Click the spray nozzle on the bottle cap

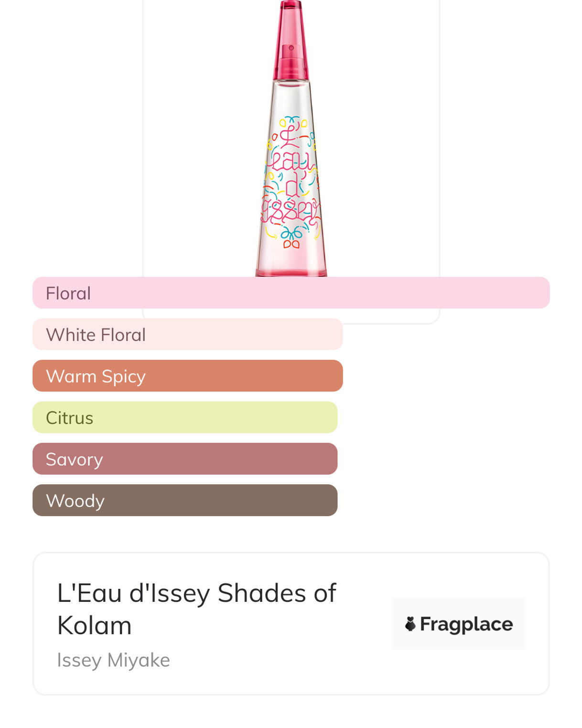(x=291, y=48)
